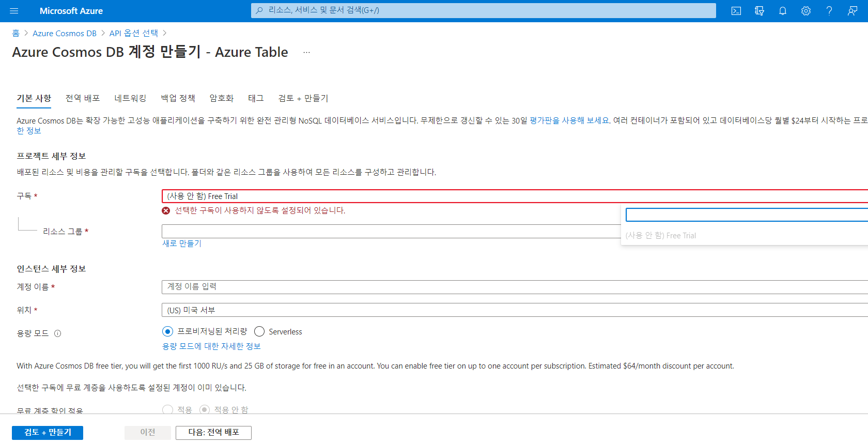Viewport: 868px width, 443px height.
Task: Open the 위치 location dropdown
Action: point(515,310)
